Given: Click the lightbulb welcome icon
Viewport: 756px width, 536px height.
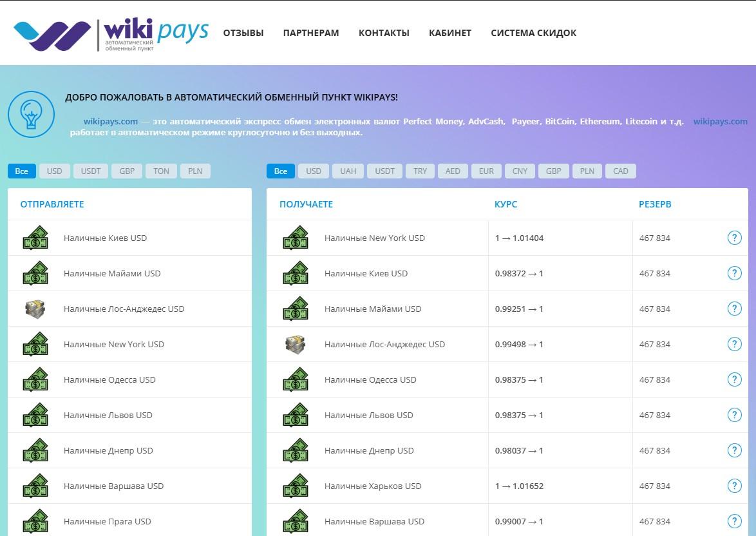Looking at the screenshot, I should click(x=32, y=114).
